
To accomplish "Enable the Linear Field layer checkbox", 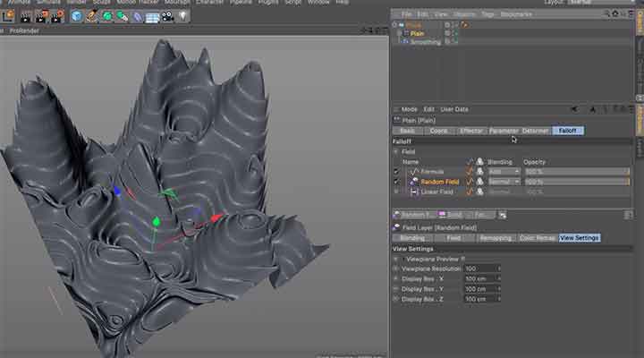I will point(396,192).
